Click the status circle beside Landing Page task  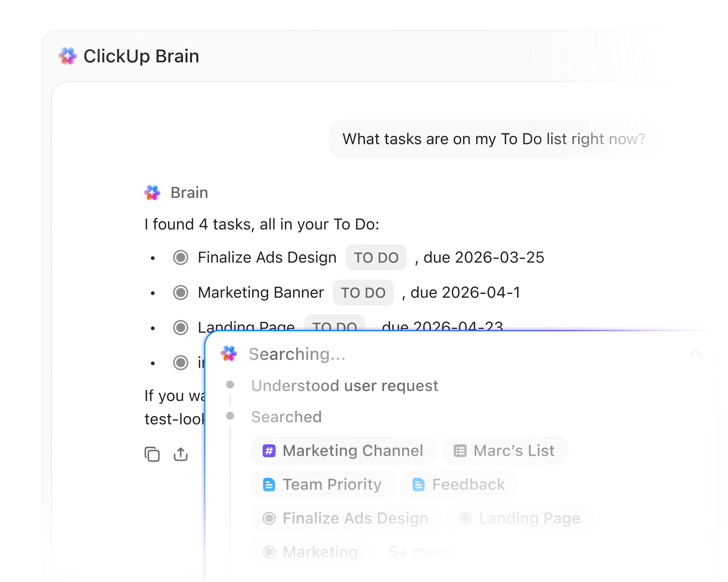pyautogui.click(x=180, y=327)
